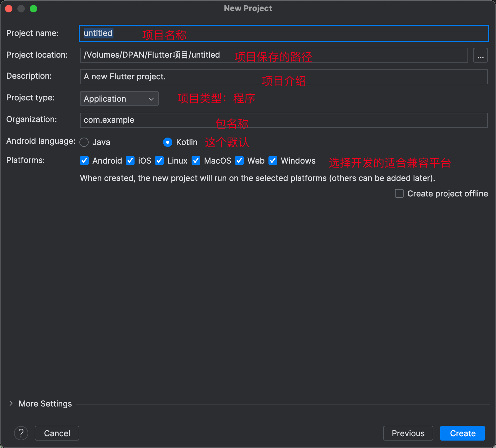Viewport: 496px width, 448px height.
Task: Click the Cancel button
Action: click(57, 433)
